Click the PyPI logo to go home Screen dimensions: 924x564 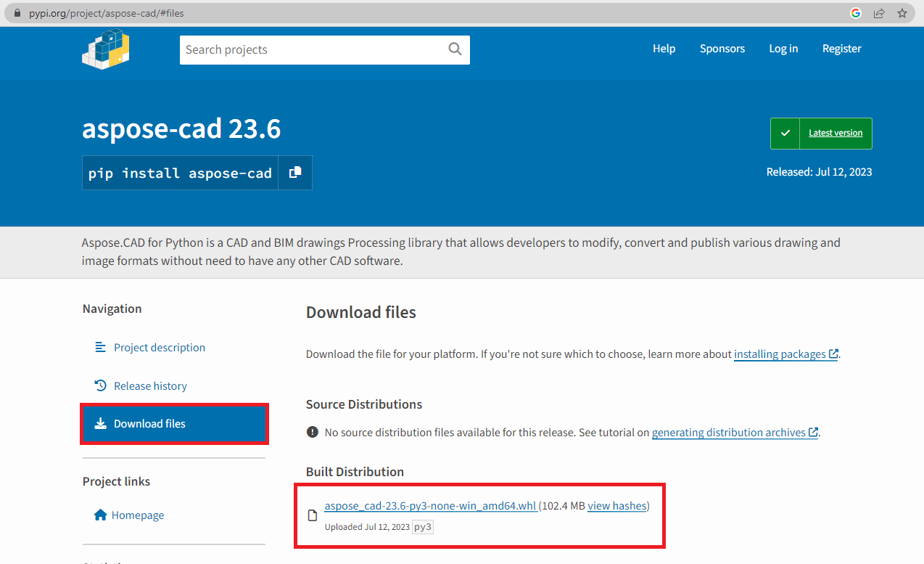pyautogui.click(x=106, y=49)
